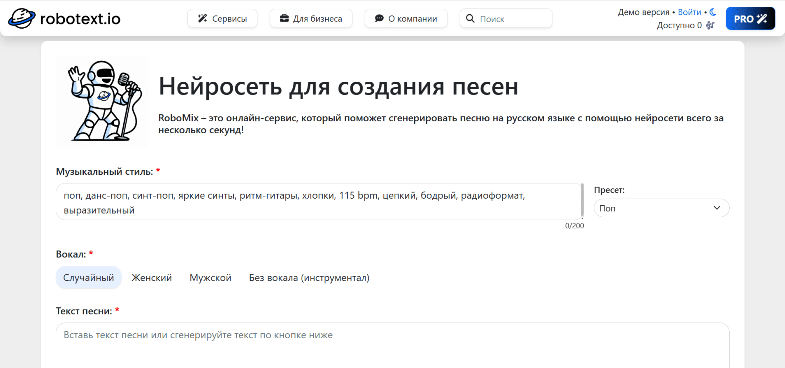Viewport: 785px width, 368px height.
Task: Click the RoboMix description paragraph
Action: coord(441,124)
